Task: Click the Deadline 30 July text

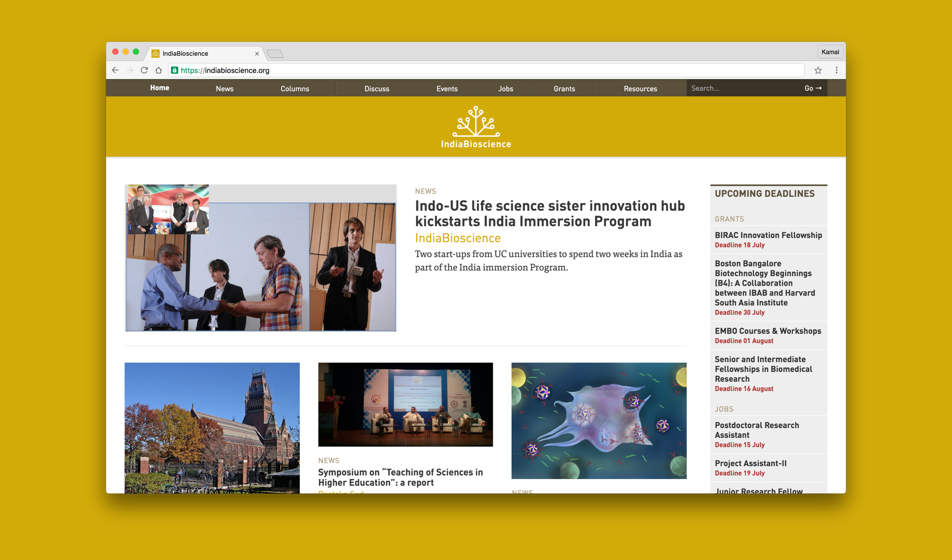Action: pyautogui.click(x=740, y=313)
